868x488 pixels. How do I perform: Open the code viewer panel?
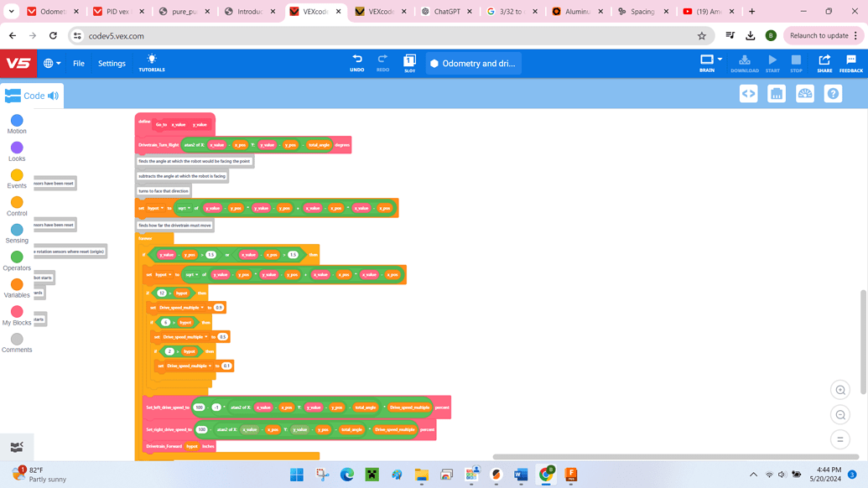749,93
